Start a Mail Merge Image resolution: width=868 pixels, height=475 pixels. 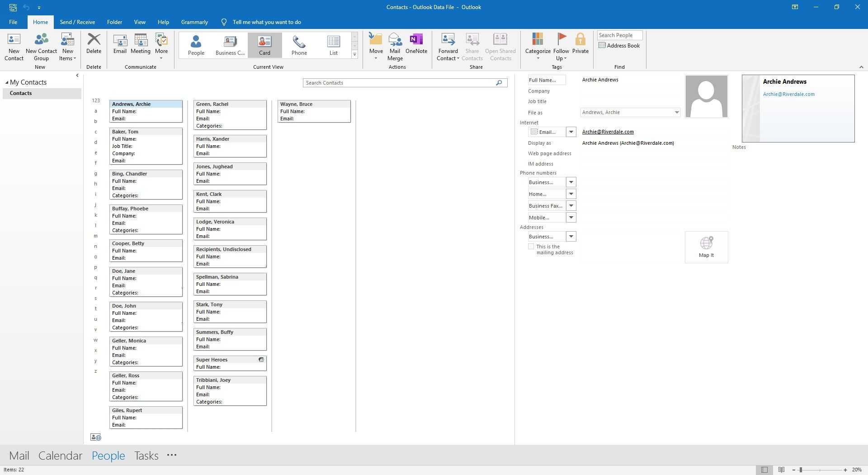(395, 47)
